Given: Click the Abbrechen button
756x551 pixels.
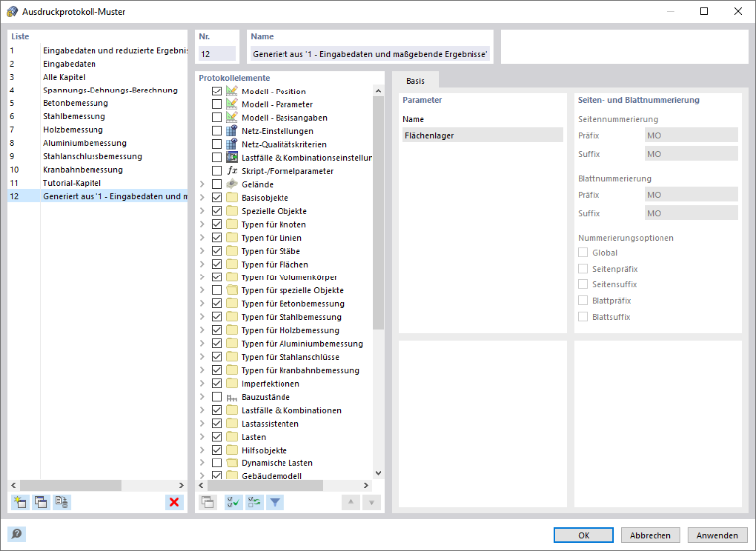Looking at the screenshot, I should tap(650, 535).
